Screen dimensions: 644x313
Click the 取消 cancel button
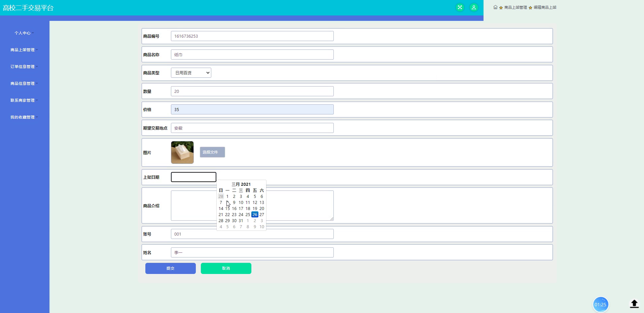[226, 268]
